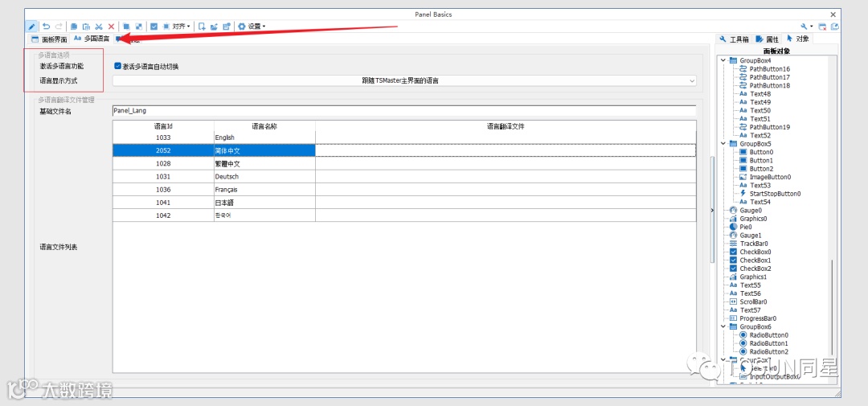Click translation file cell for 简体中文
Image resolution: width=868 pixels, height=406 pixels.
[506, 150]
